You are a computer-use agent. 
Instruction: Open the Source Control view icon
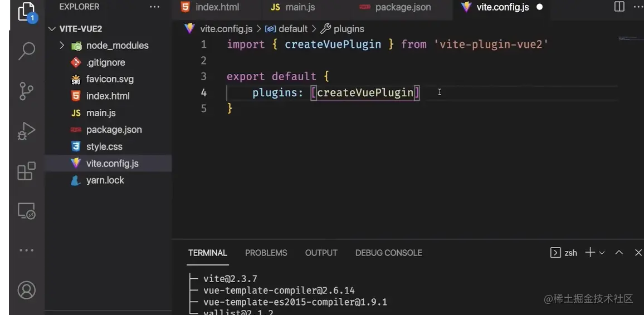pos(27,91)
